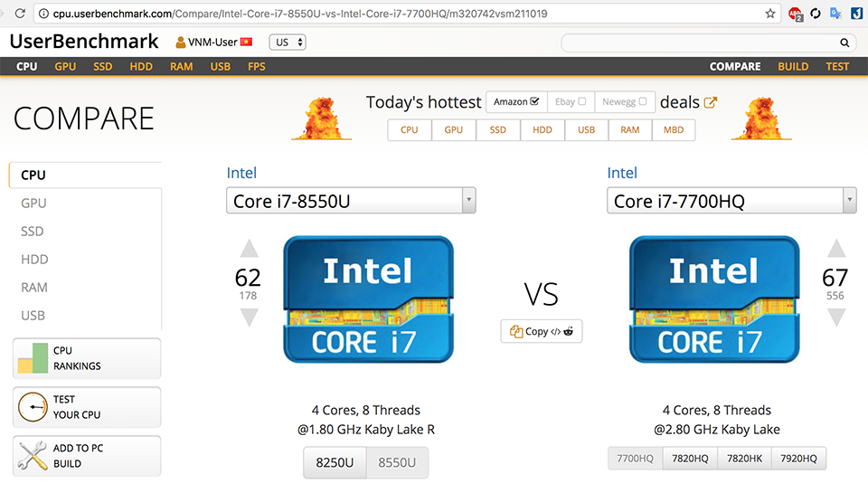Click the Test Your CPU clock icon

click(x=33, y=407)
